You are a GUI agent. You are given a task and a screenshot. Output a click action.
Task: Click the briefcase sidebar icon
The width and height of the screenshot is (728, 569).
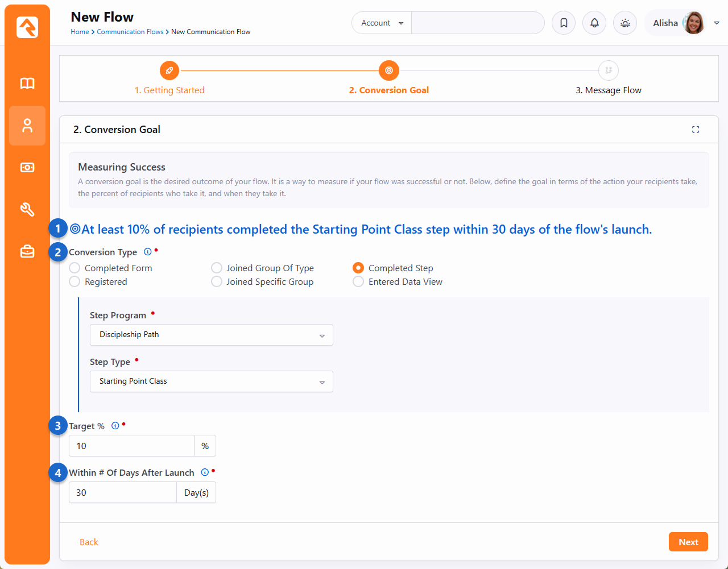click(x=27, y=251)
